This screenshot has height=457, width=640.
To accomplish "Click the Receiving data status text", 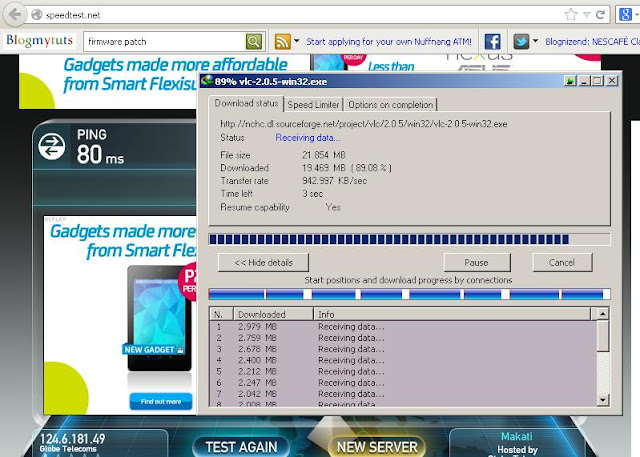I will pos(307,138).
